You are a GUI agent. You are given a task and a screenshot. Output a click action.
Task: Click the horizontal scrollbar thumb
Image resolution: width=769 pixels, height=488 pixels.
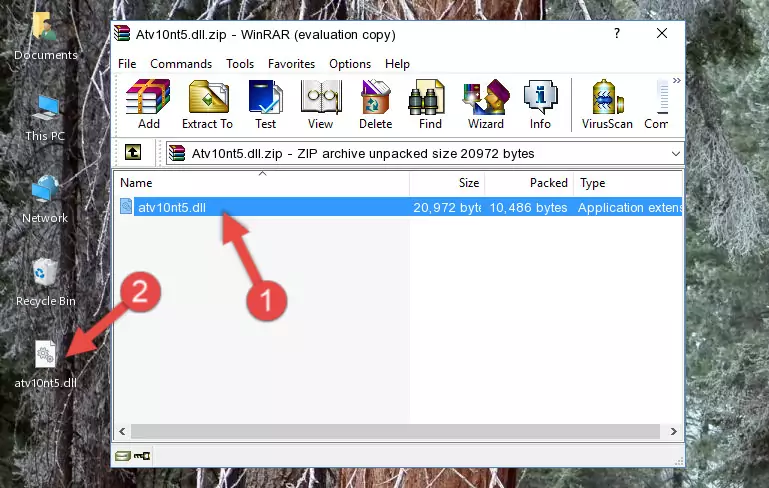coord(395,432)
